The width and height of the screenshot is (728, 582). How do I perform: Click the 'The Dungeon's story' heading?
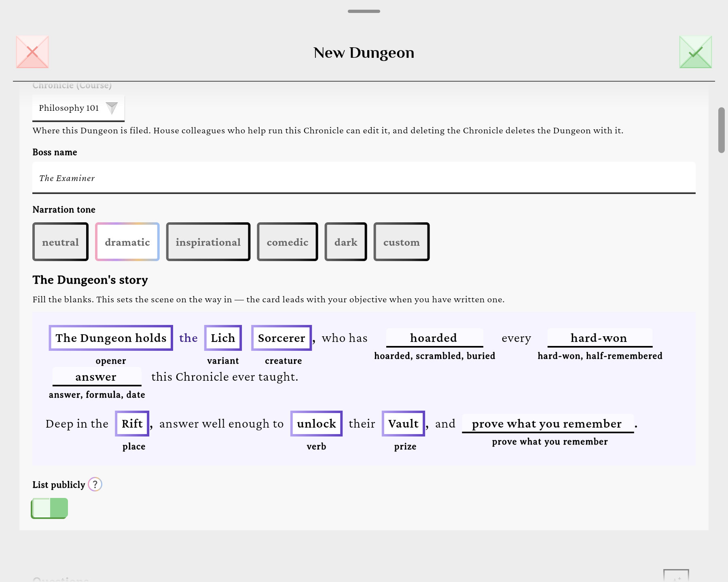pos(90,280)
